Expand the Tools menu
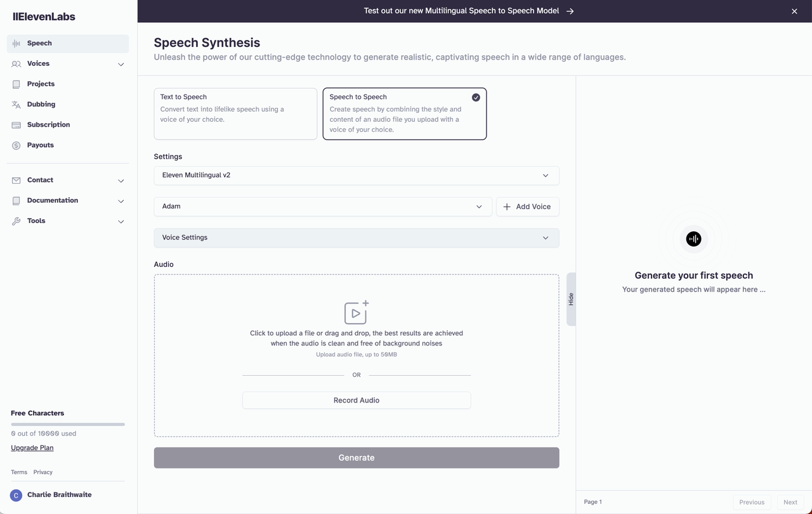 point(36,221)
